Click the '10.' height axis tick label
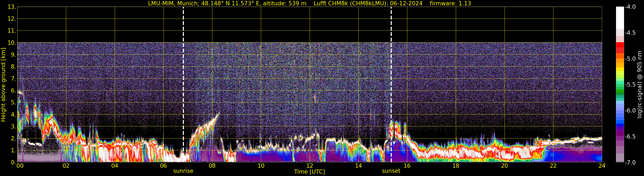This screenshot has height=176, width=644. coord(12,43)
